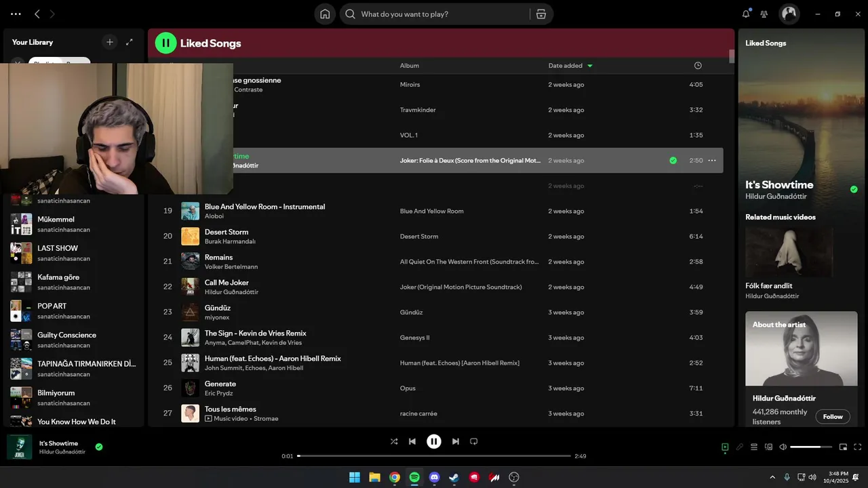Select the track Remains

[218, 258]
